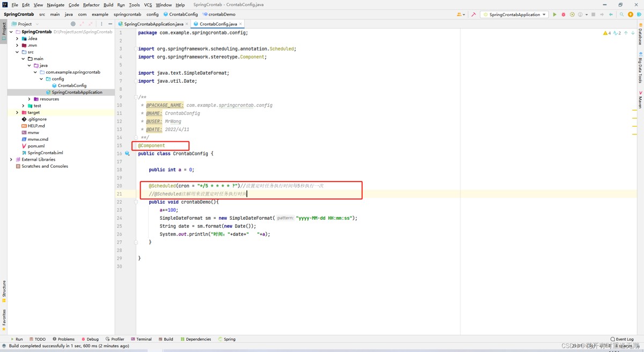
Task: Click the Search Everywhere magnifier icon
Action: pyautogui.click(x=621, y=15)
